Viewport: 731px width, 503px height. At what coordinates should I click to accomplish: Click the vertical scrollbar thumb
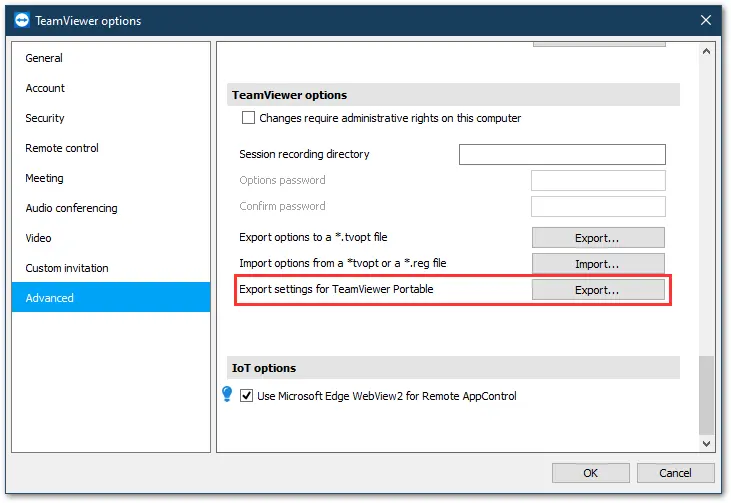click(706, 395)
